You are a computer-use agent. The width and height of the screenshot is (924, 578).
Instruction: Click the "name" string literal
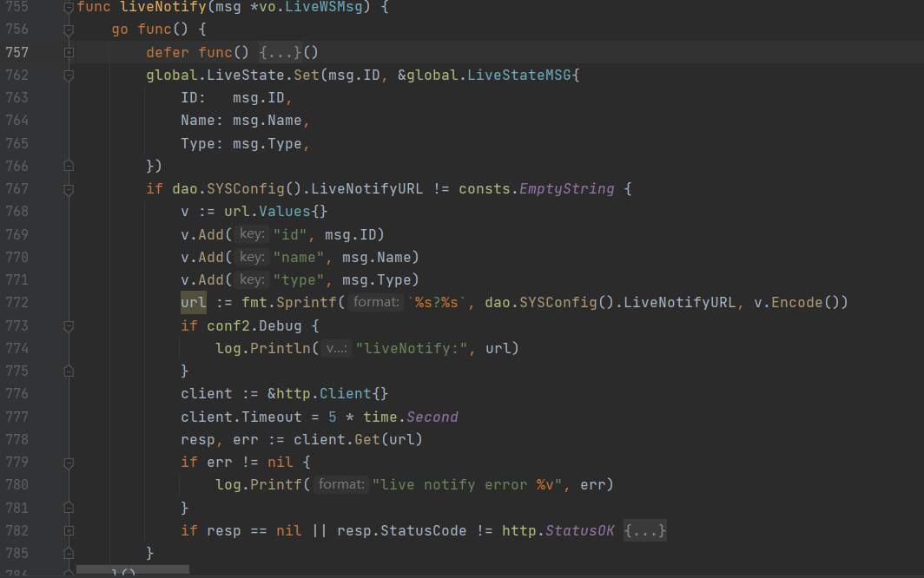click(298, 258)
